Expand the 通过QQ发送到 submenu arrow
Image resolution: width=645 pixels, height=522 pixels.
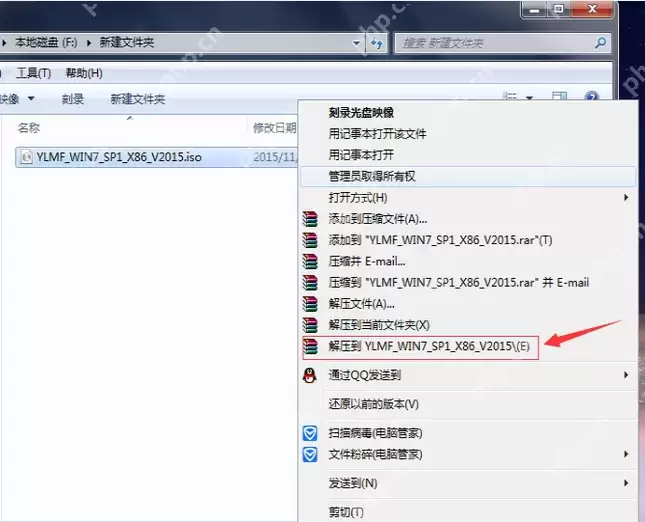point(626,375)
